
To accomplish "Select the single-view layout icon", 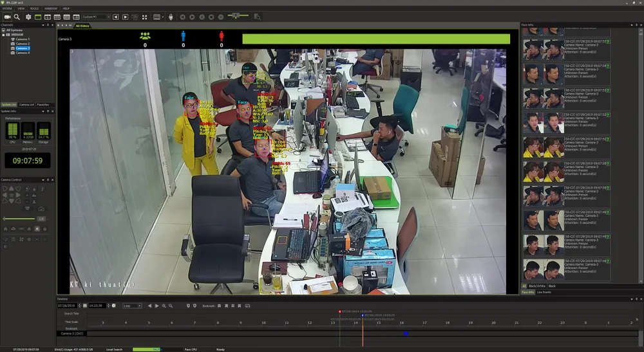I will 39,17.
